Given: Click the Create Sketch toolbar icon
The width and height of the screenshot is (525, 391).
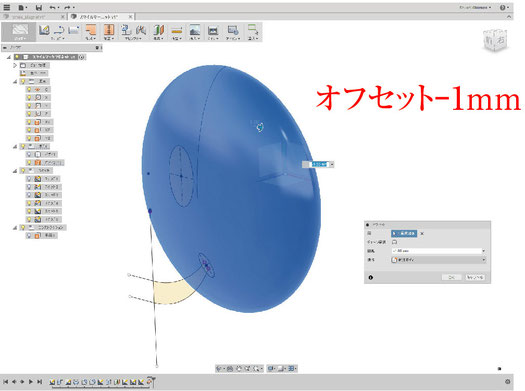Looking at the screenshot, I should 44,30.
